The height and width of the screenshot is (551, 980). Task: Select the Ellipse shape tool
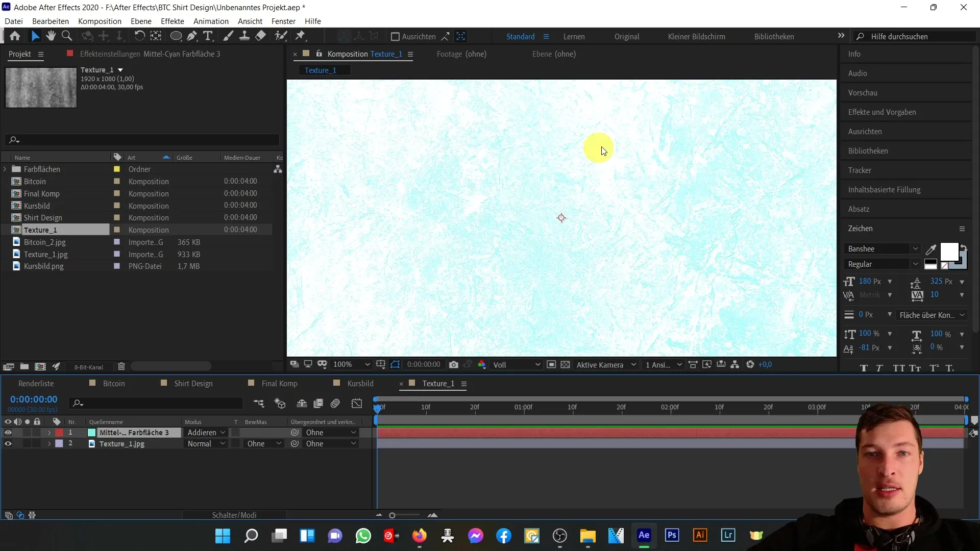click(x=176, y=36)
